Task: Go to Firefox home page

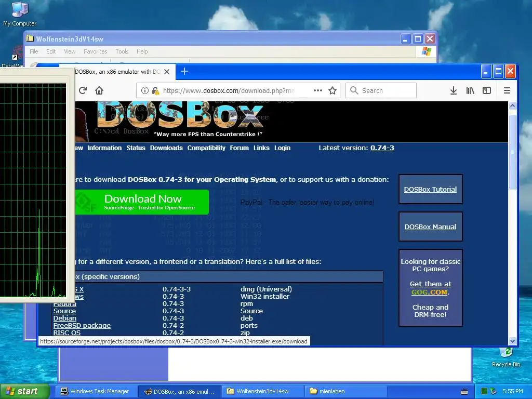Action: (x=99, y=90)
